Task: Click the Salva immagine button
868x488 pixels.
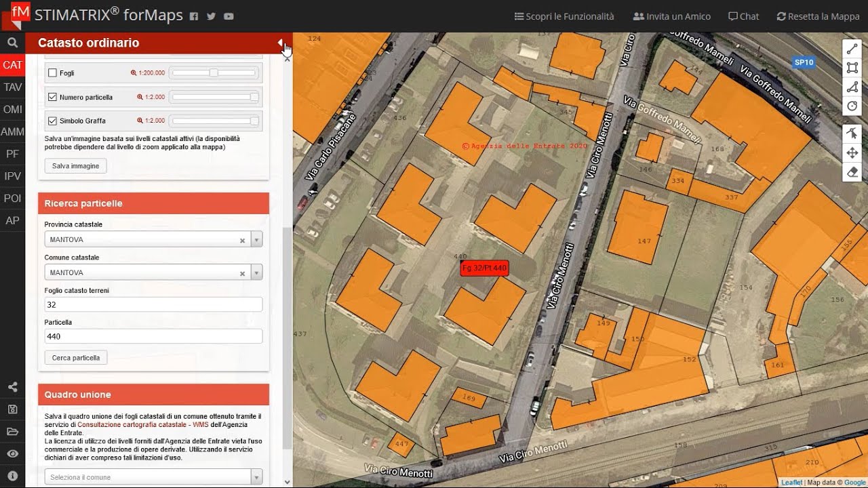Action: tap(76, 166)
